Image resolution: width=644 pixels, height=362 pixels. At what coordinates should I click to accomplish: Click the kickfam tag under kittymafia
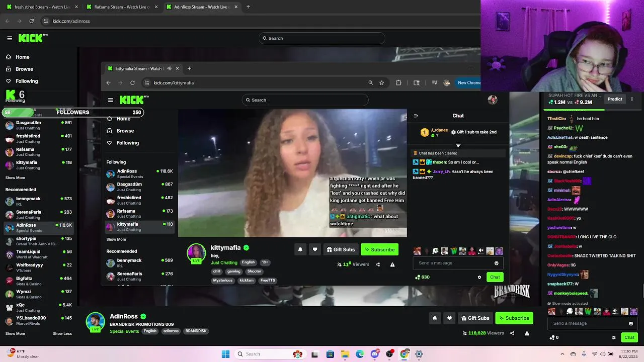[x=247, y=280]
